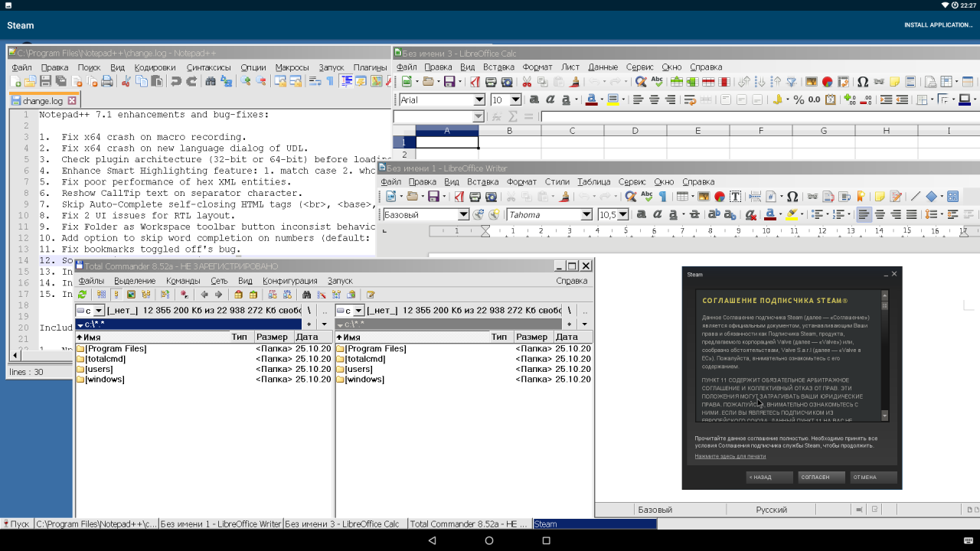
Task: Click the Print icon in Notepad++ toolbar
Action: point(107,80)
